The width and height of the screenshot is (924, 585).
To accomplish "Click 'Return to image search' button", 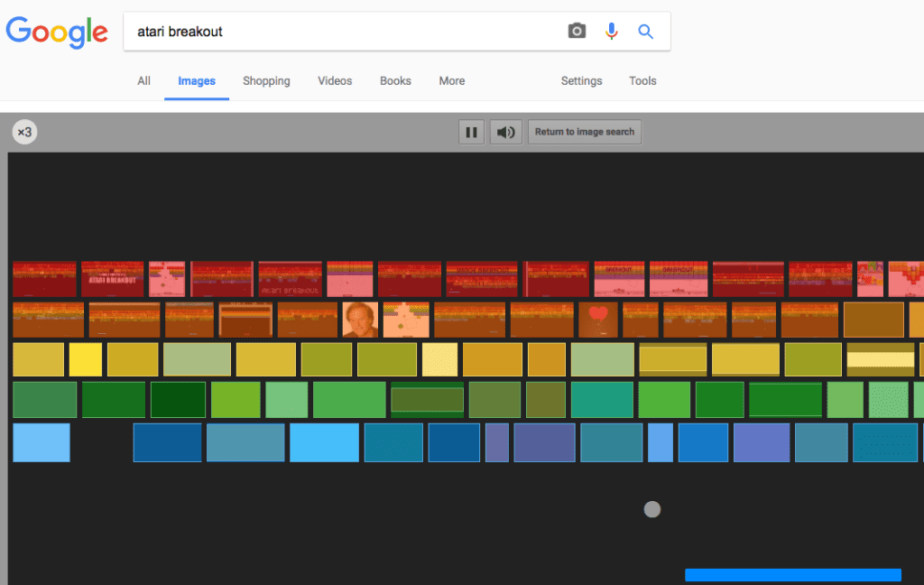I will click(585, 132).
